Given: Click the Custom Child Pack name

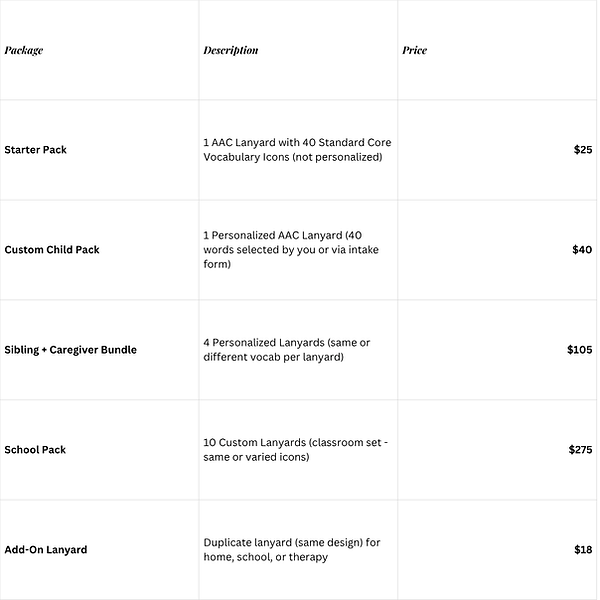Looking at the screenshot, I should tap(52, 250).
